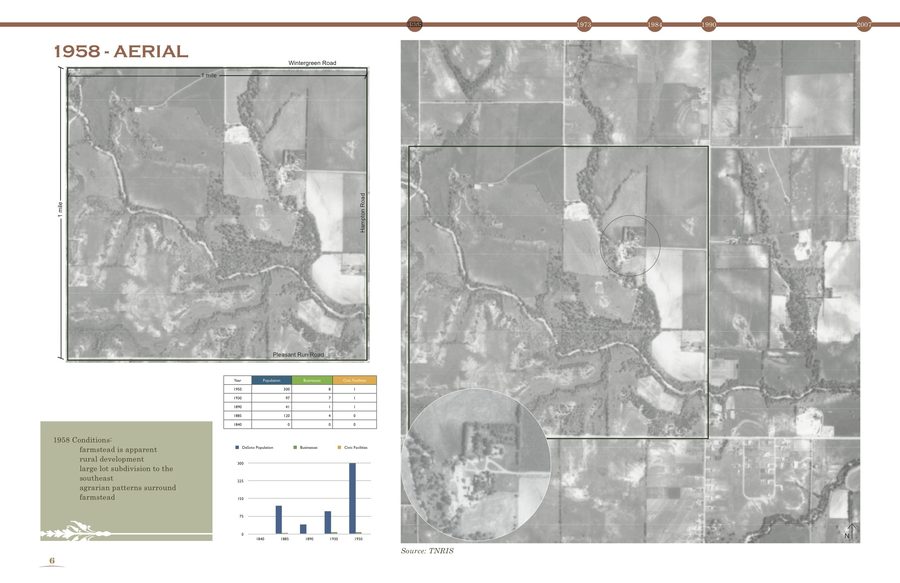Viewport: 900px width, 583px height.
Task: Click the 'Wintergreen Road' map label
Action: [x=312, y=63]
